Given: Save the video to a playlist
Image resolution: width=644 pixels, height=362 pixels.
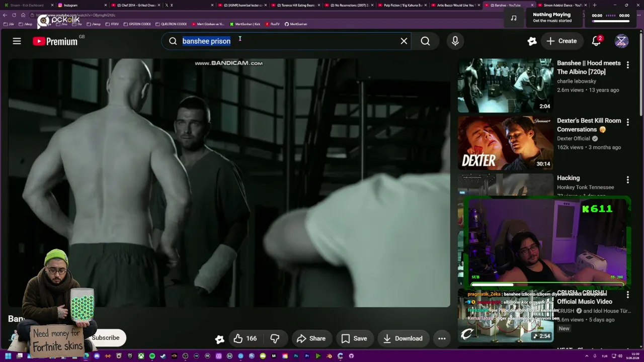Looking at the screenshot, I should pyautogui.click(x=354, y=338).
